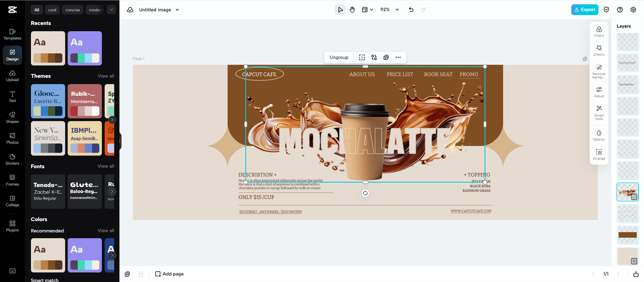
Task: Show next Fonts with the arrow
Action: [112, 192]
